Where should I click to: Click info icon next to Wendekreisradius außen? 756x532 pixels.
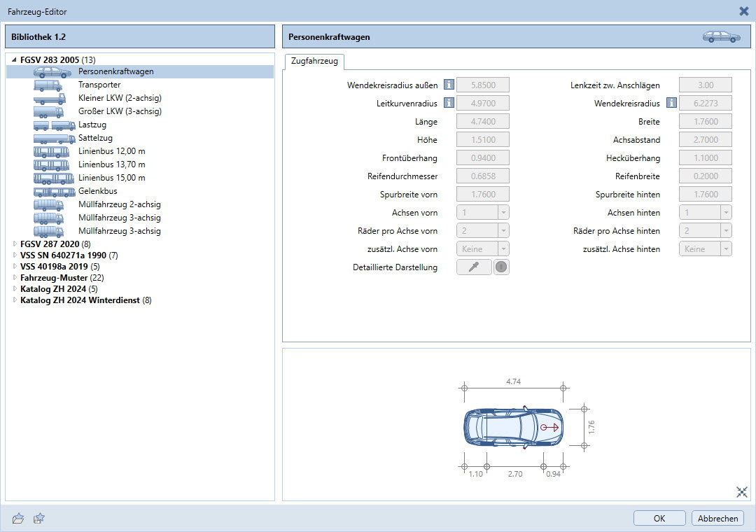click(x=449, y=85)
